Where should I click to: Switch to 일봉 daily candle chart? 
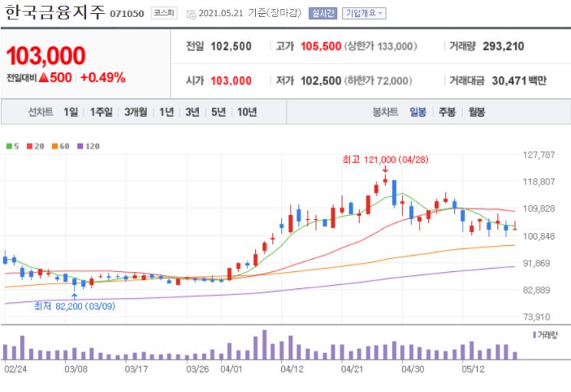(x=418, y=112)
